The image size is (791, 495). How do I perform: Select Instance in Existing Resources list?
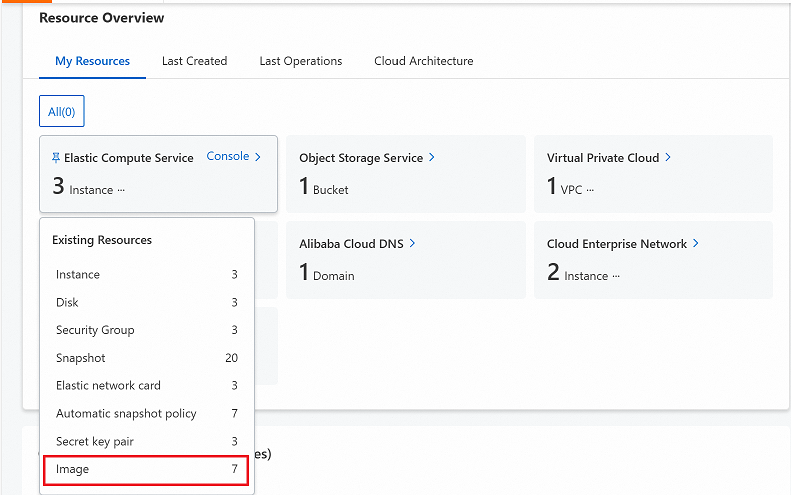pos(146,274)
